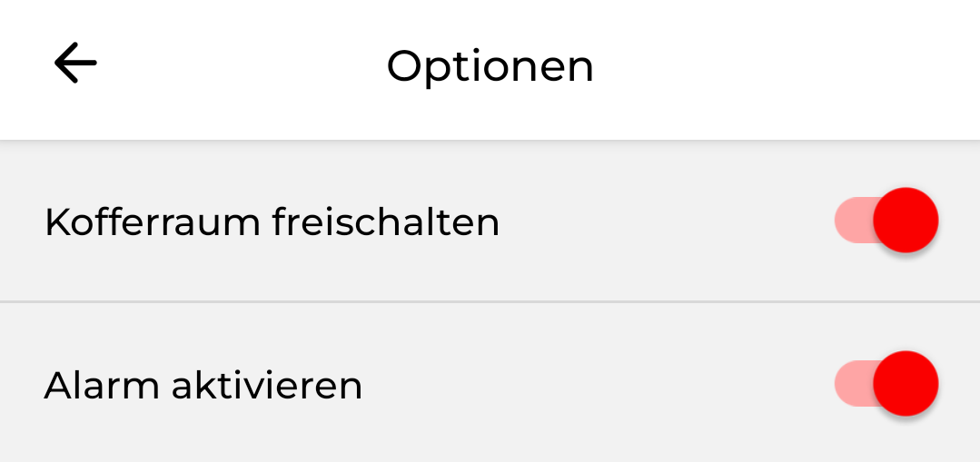Disable the Kofferraum freischalten option
This screenshot has height=462, width=980.
[886, 221]
